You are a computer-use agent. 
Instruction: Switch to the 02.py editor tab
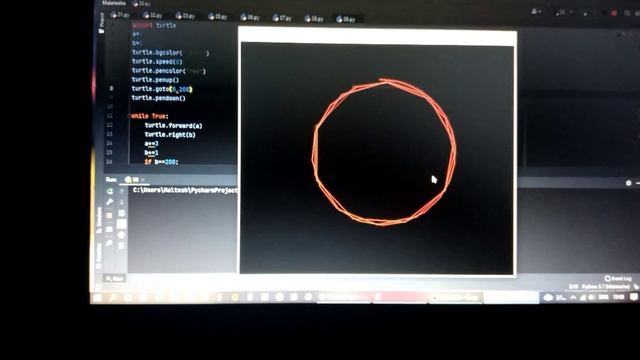(153, 16)
